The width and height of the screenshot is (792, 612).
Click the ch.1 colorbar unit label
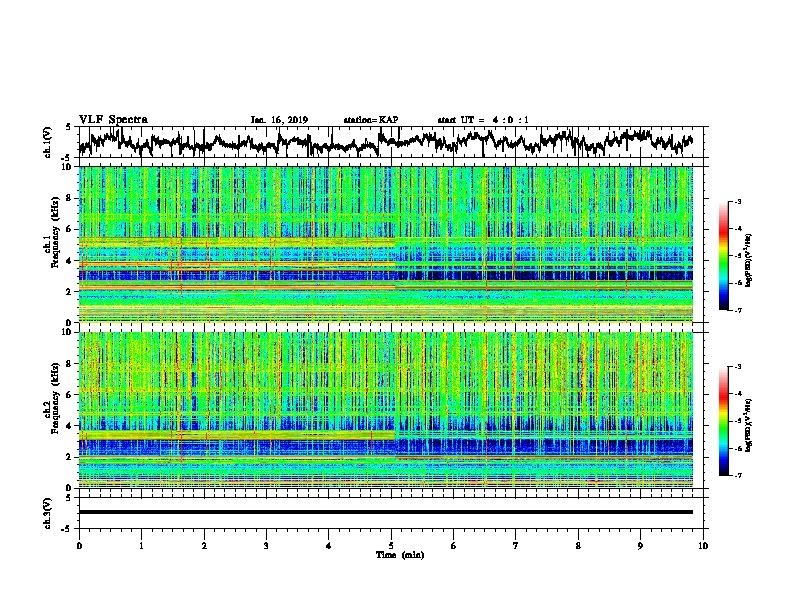tap(749, 260)
